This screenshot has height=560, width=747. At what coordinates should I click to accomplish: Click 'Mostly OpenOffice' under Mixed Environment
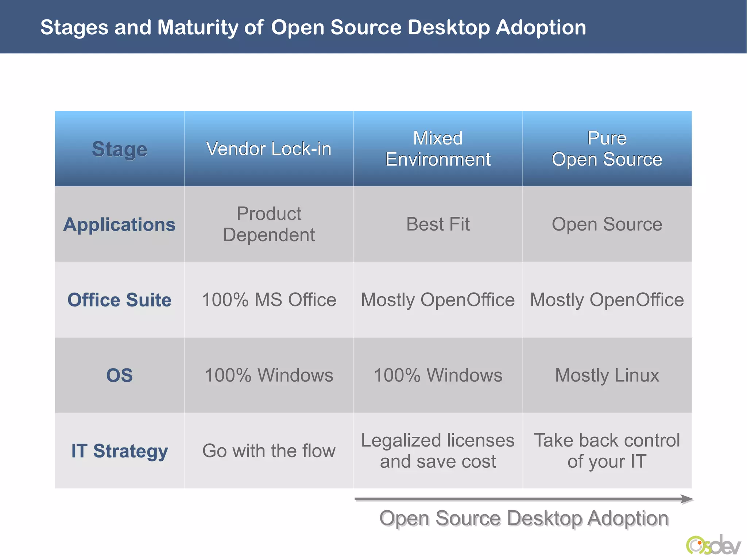pos(438,300)
